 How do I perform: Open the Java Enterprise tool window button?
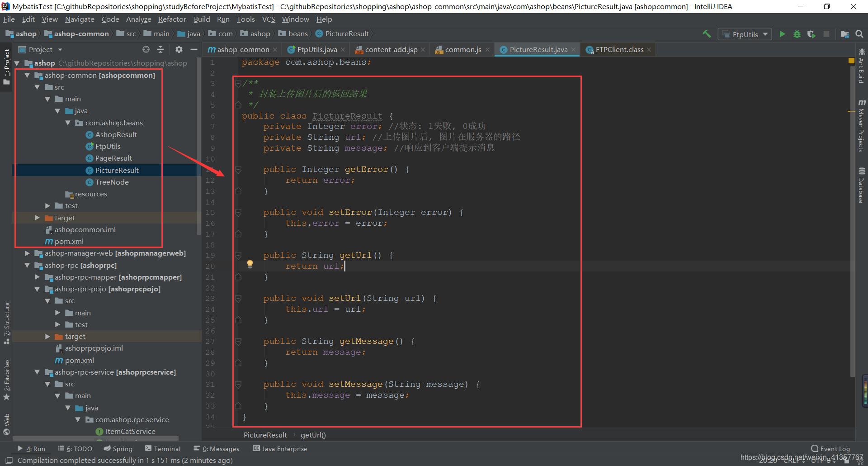280,449
